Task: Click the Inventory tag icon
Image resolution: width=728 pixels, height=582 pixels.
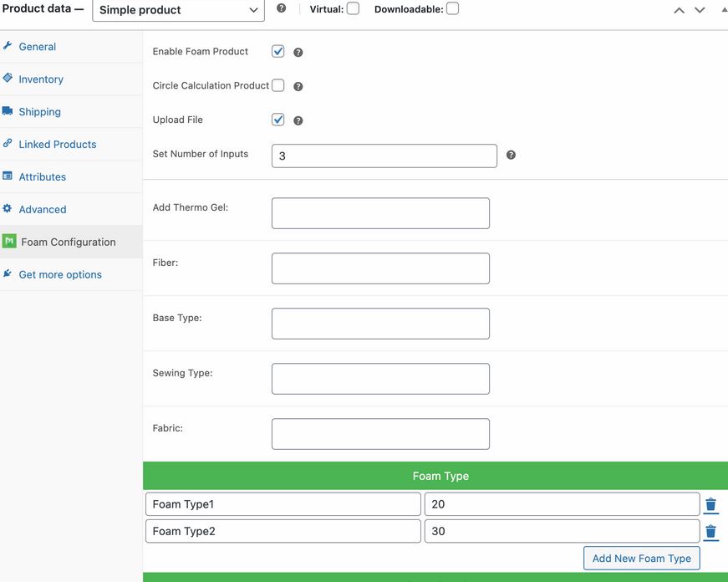Action: pyautogui.click(x=8, y=79)
